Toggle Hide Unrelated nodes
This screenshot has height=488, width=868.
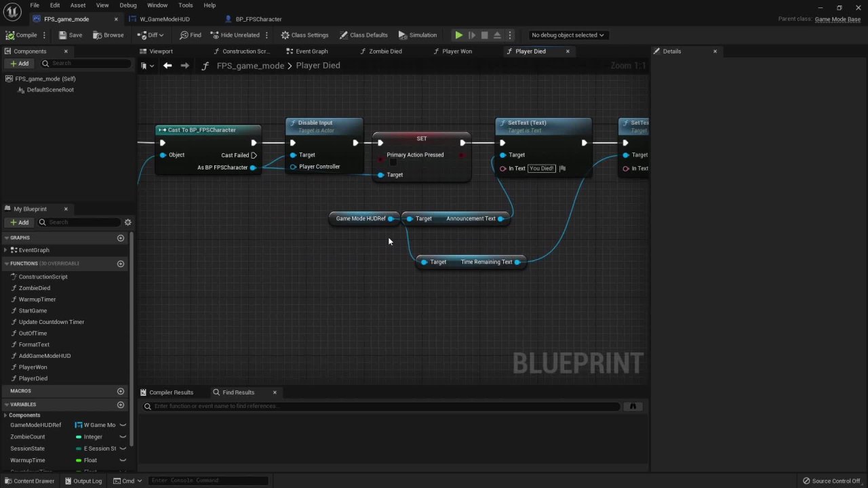[x=235, y=35]
